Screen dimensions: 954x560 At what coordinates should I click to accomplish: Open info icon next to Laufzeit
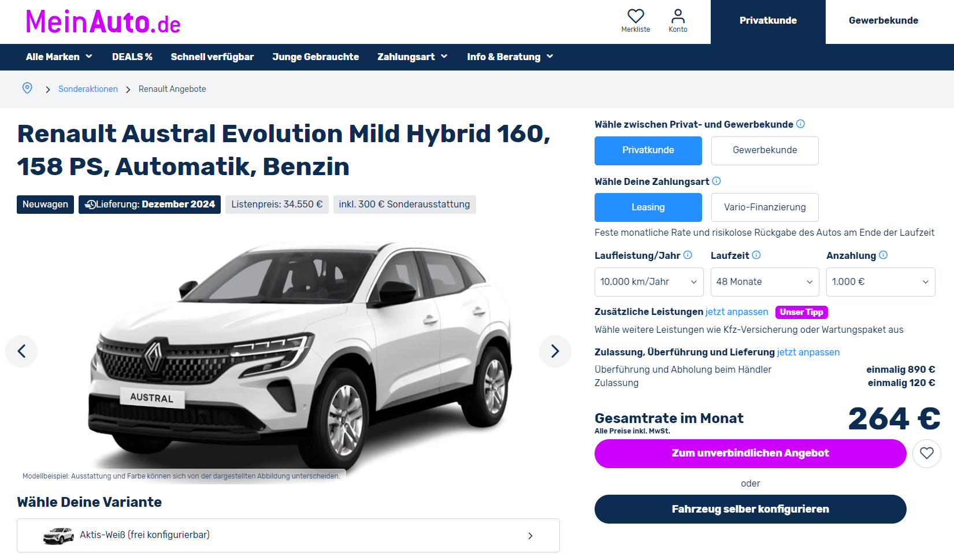756,255
